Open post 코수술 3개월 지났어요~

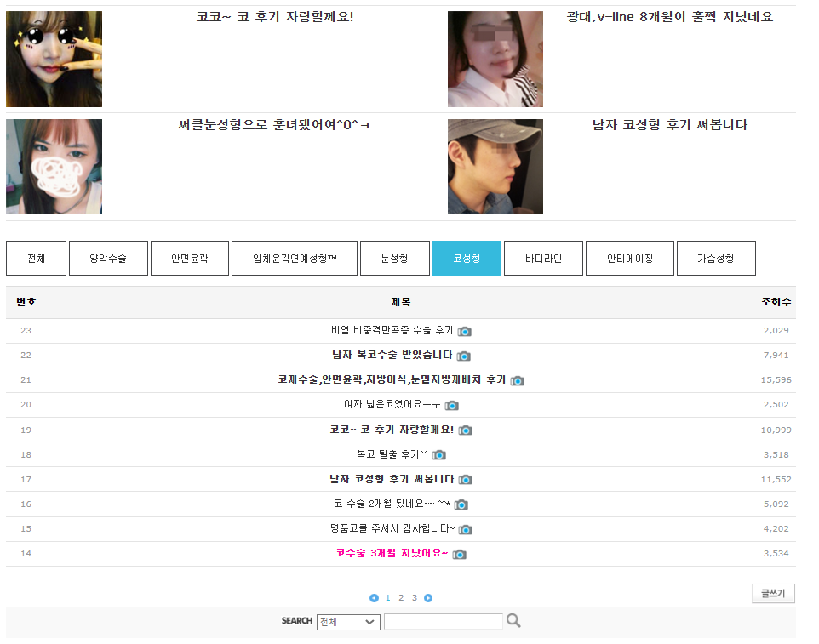pos(392,553)
